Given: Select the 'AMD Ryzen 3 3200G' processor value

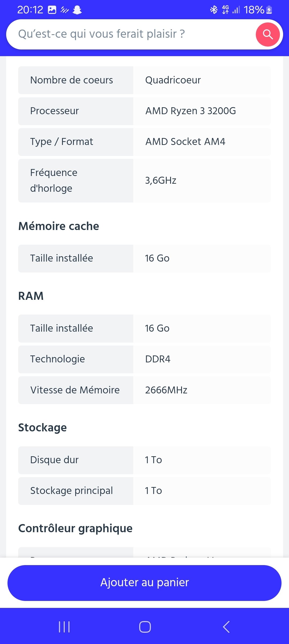Looking at the screenshot, I should (x=191, y=111).
